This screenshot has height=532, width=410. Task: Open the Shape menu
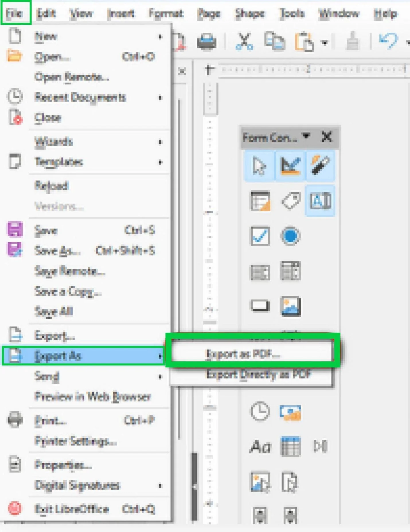(250, 14)
